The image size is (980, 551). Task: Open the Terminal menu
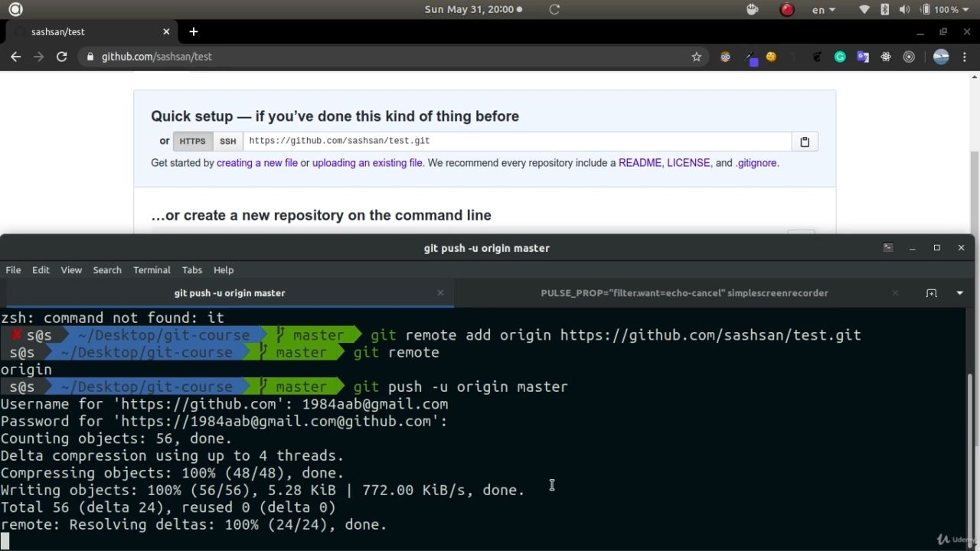152,270
